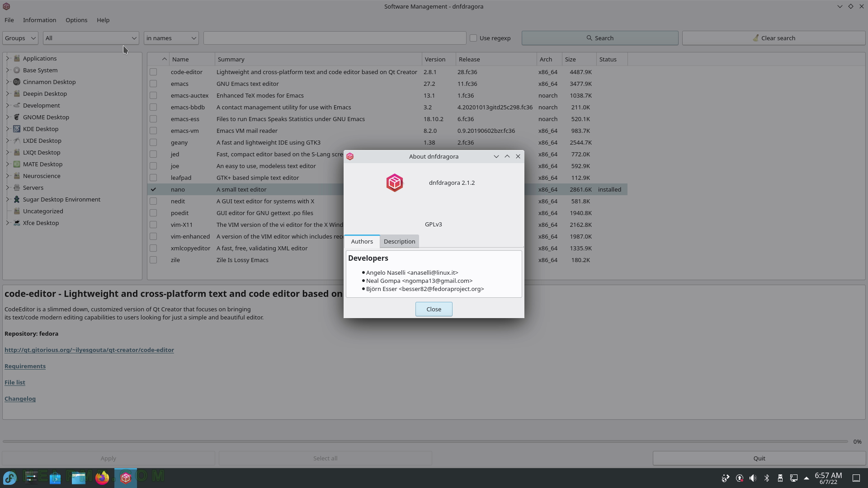Launch Firefox from the taskbar
868x488 pixels.
click(102, 478)
